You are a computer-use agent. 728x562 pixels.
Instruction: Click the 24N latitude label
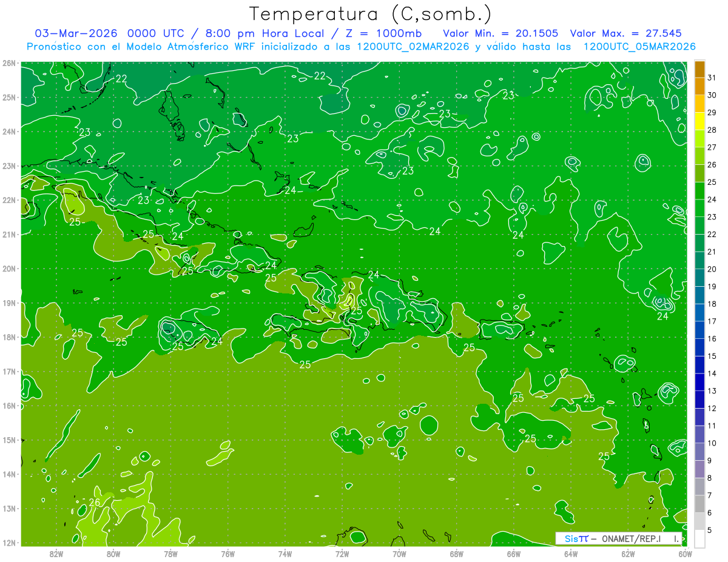coord(9,132)
